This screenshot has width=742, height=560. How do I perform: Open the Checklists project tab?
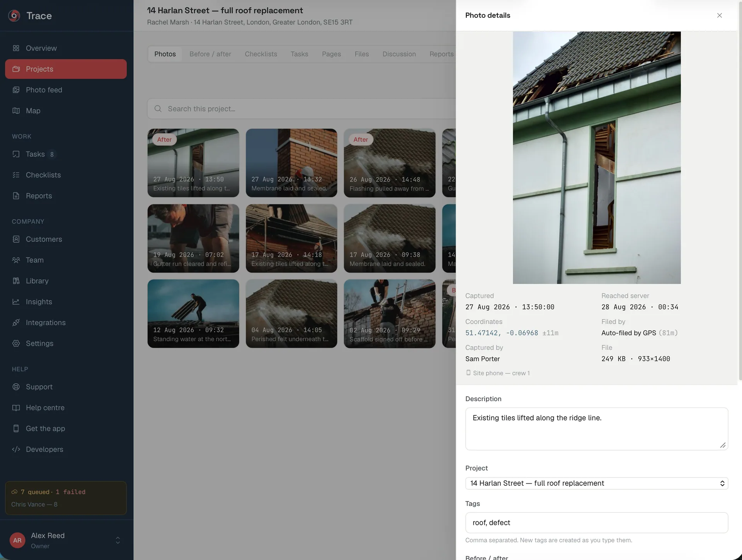[x=261, y=54]
